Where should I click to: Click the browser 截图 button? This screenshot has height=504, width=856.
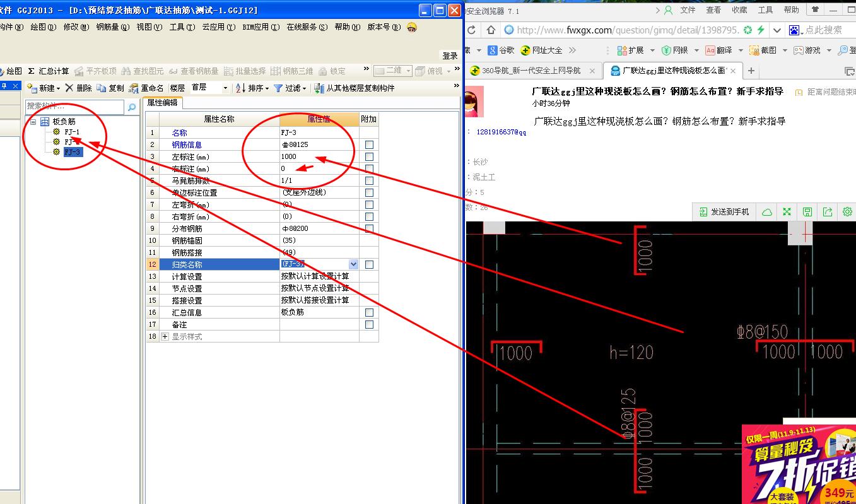click(x=763, y=50)
